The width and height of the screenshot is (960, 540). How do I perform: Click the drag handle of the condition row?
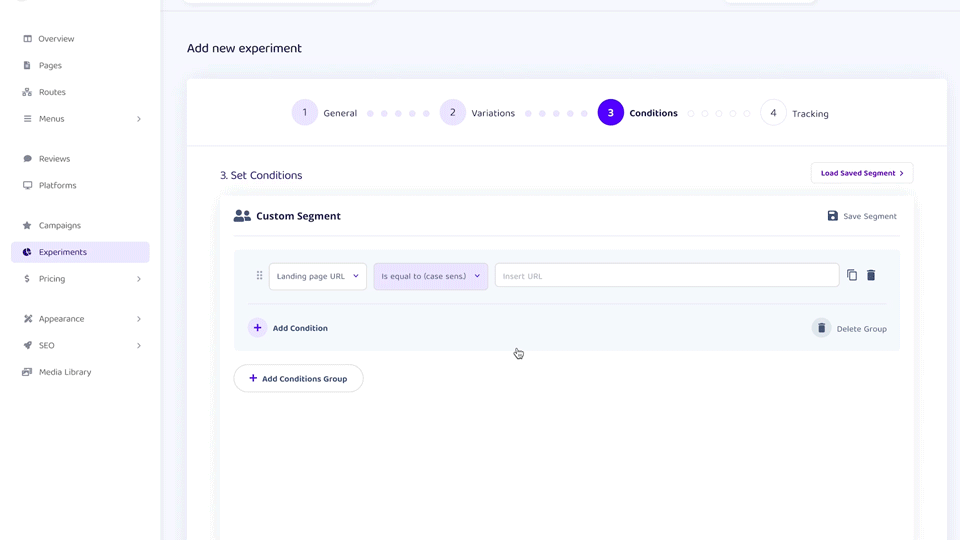[259, 276]
